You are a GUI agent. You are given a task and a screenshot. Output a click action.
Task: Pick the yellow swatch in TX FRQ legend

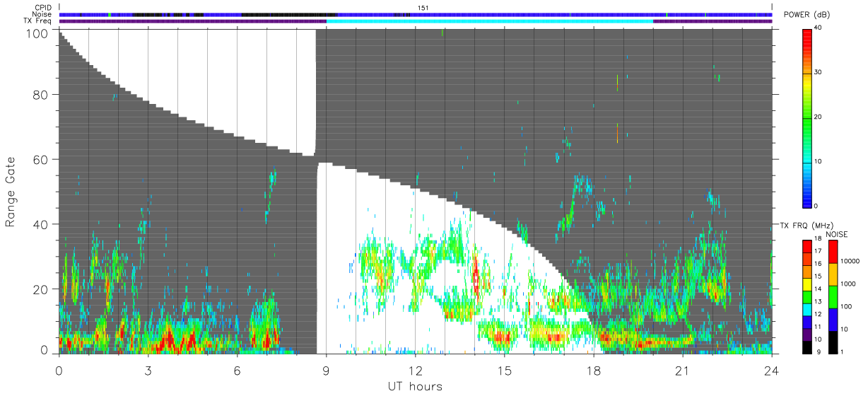point(807,284)
